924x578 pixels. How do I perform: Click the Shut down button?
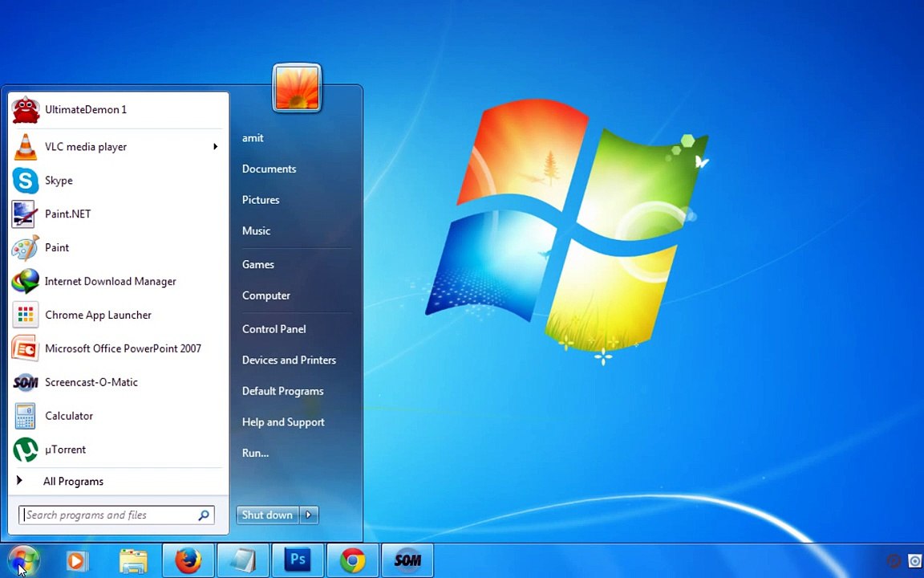[268, 515]
